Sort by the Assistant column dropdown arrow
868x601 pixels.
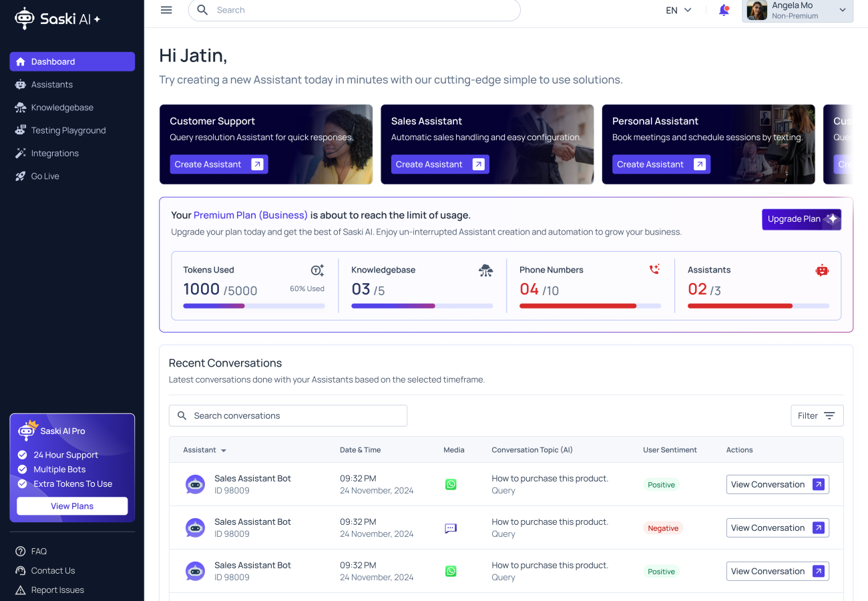[x=224, y=451]
